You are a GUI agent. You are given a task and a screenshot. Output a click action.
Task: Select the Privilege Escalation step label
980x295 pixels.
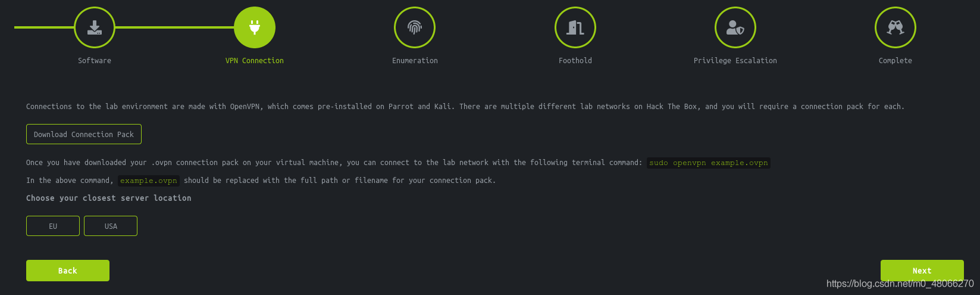point(735,61)
